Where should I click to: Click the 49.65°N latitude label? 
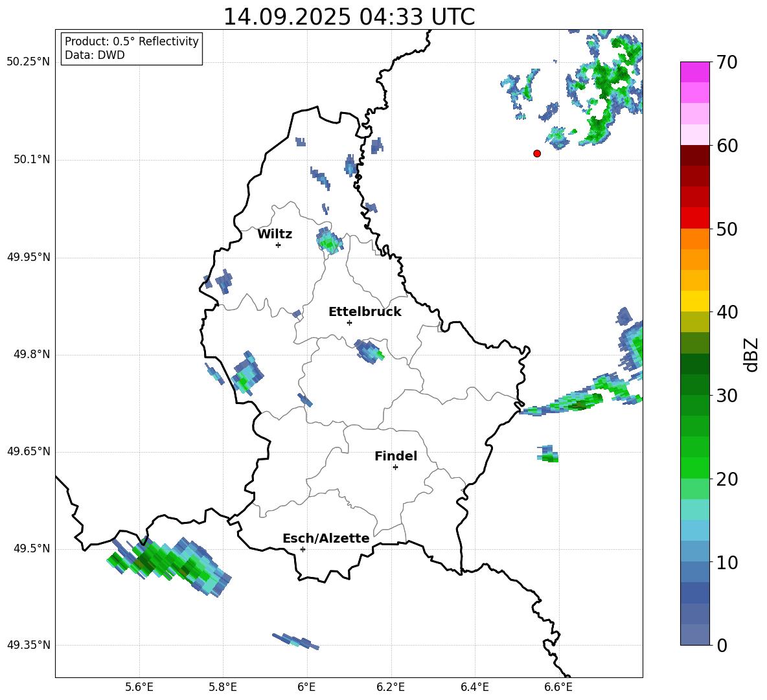coord(29,451)
